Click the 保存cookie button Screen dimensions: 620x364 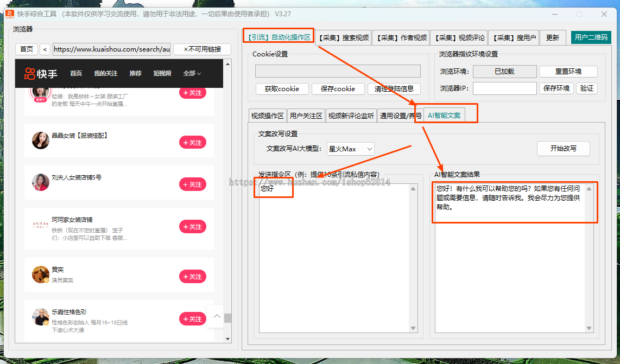(x=338, y=89)
